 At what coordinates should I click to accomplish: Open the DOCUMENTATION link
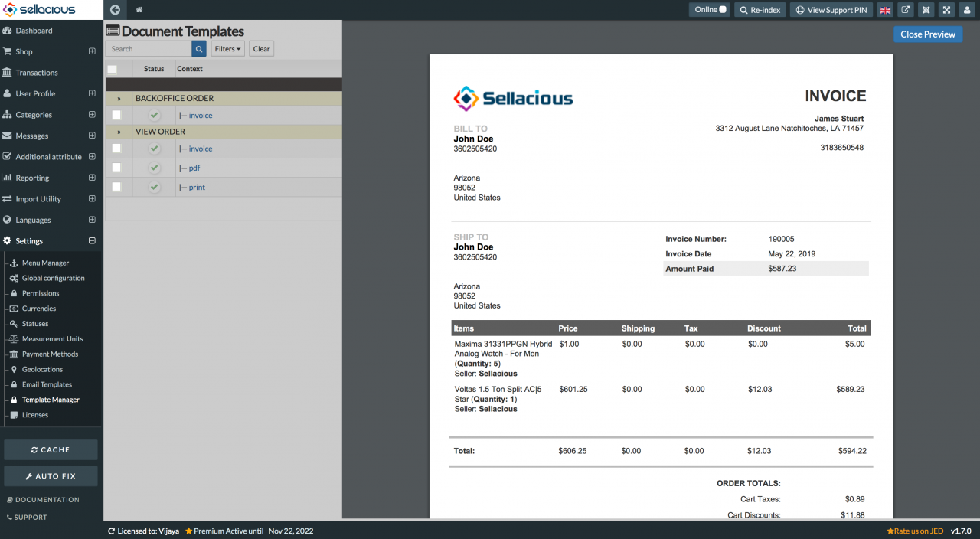coord(43,500)
